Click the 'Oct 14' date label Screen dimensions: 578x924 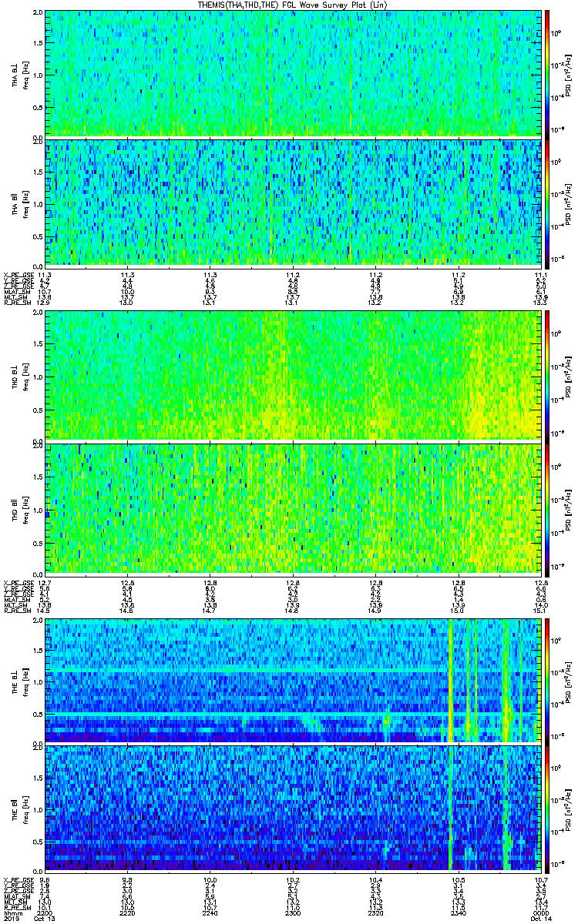539,918
